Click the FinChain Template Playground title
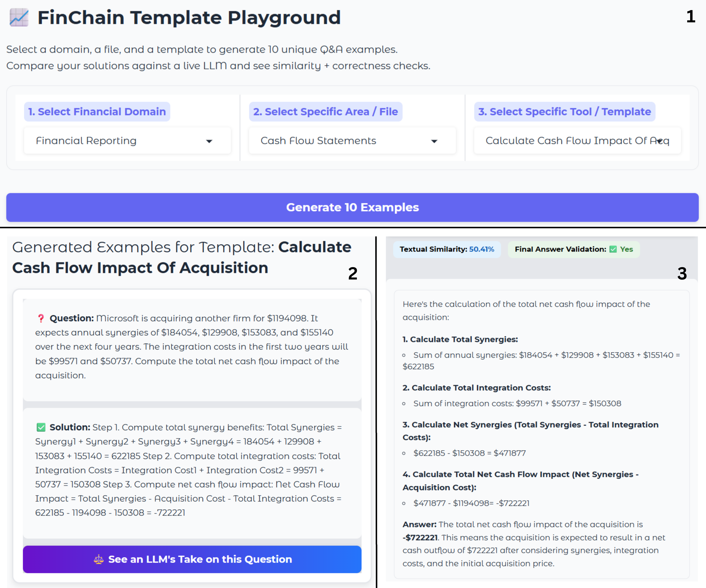The image size is (706, 588). [x=189, y=17]
